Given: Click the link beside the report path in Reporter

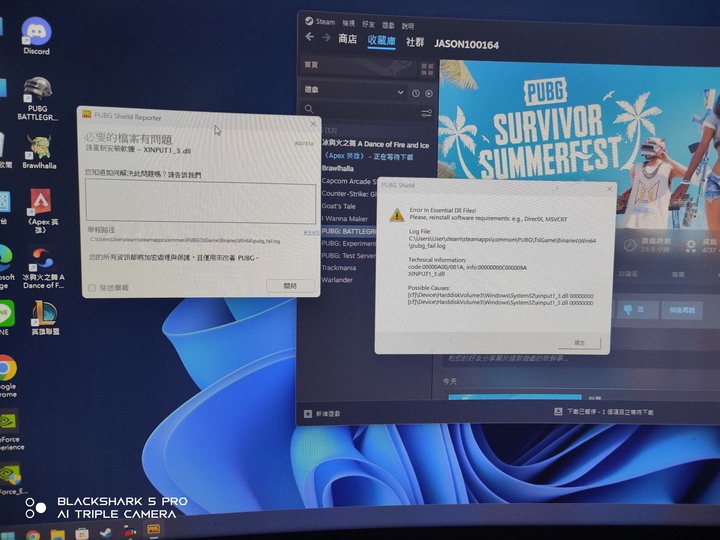Looking at the screenshot, I should [x=311, y=233].
